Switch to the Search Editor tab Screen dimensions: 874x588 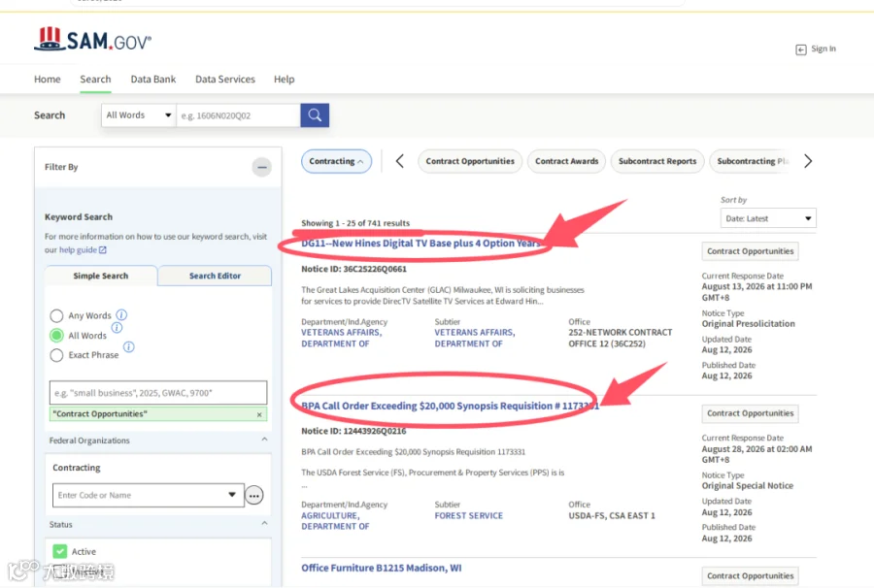[x=216, y=276]
